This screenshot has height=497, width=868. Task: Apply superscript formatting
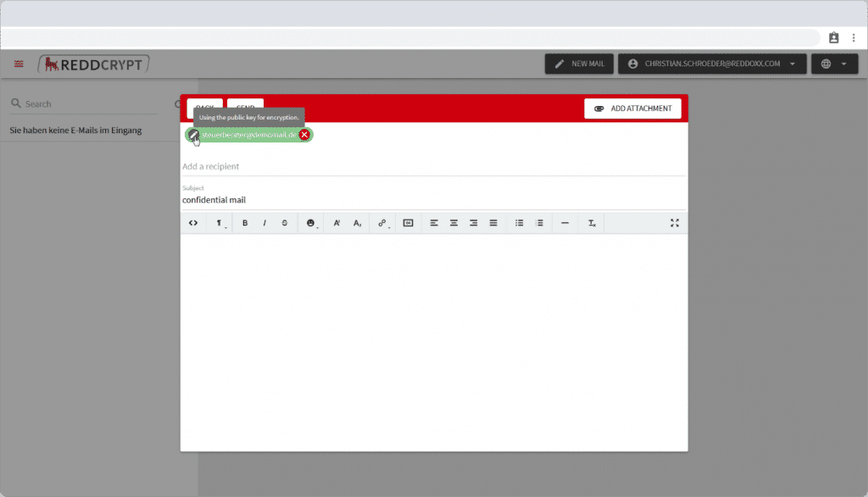tap(337, 223)
